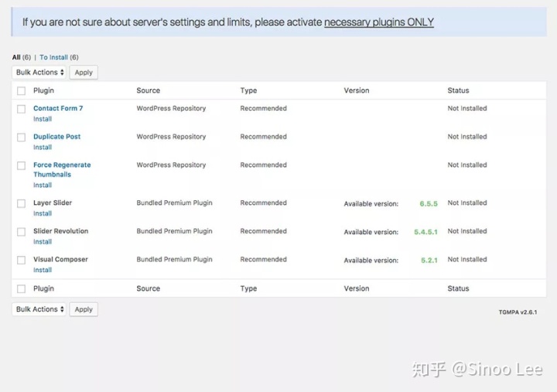Click the Version column label in footer
557x392 pixels.
point(357,288)
